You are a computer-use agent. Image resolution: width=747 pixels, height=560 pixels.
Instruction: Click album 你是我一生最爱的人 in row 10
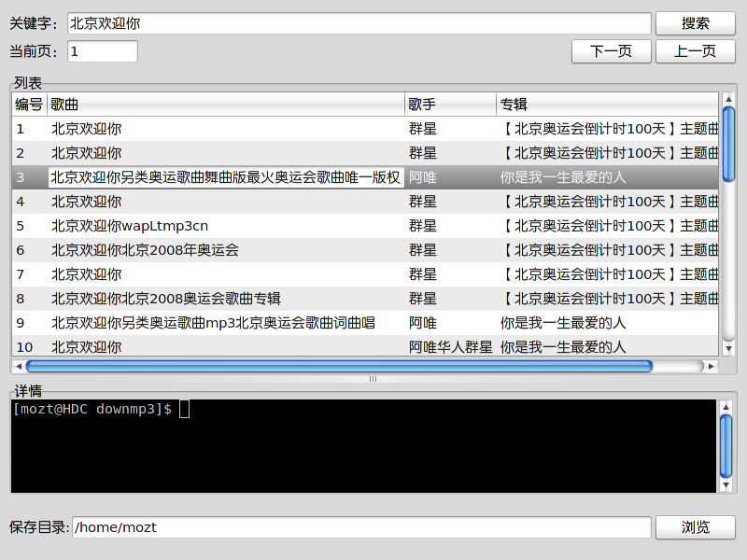[x=563, y=347]
